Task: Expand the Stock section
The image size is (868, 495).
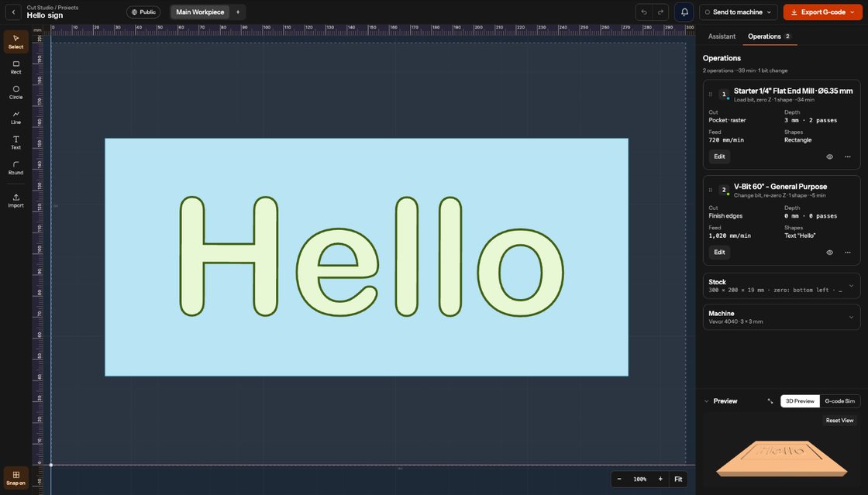Action: (x=781, y=286)
